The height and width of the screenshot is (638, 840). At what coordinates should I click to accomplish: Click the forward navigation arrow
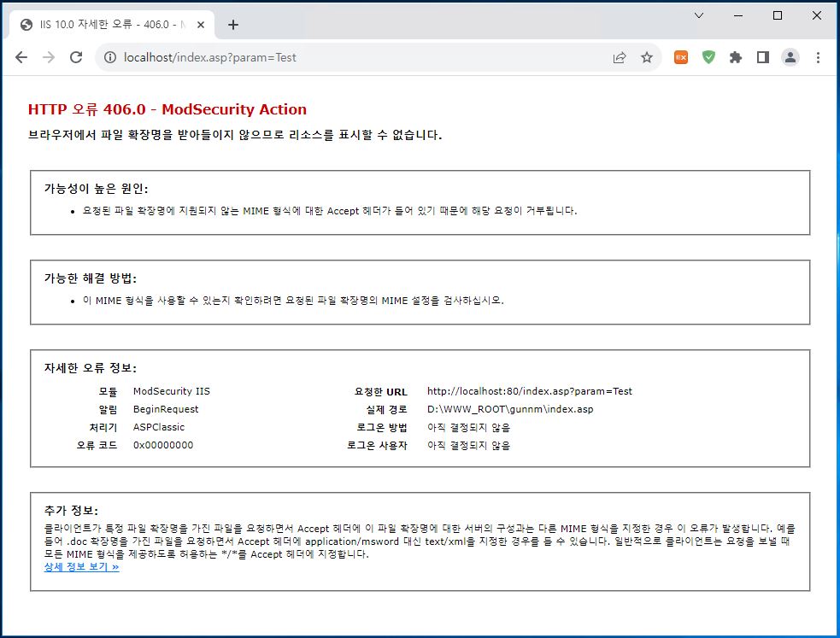click(49, 57)
